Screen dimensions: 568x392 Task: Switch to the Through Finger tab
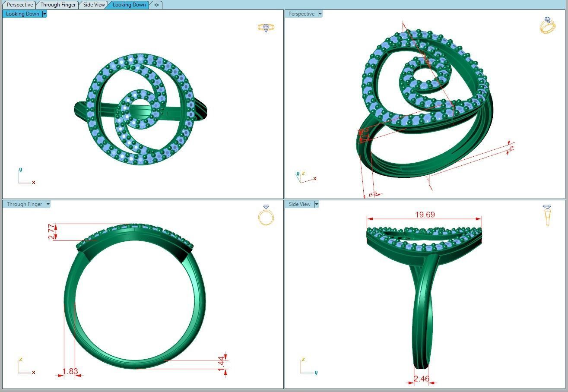click(x=58, y=5)
